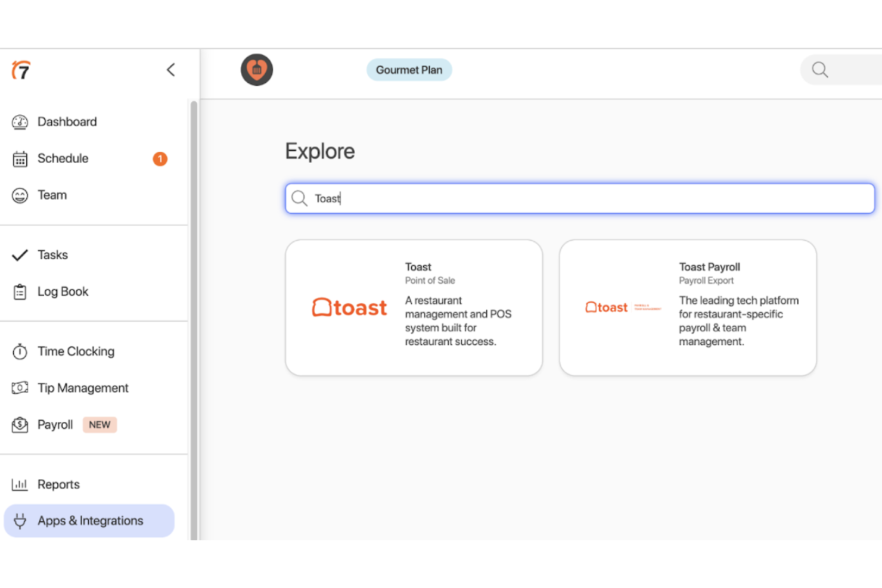Viewport: 882px width, 588px height.
Task: Collapse the sidebar with the chevron arrow
Action: click(x=170, y=70)
